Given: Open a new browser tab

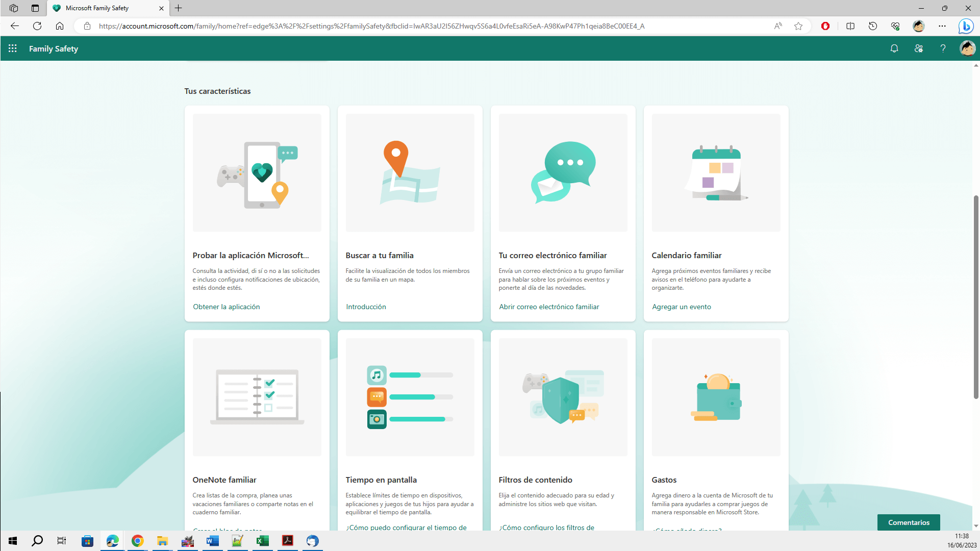Looking at the screenshot, I should 178,8.
